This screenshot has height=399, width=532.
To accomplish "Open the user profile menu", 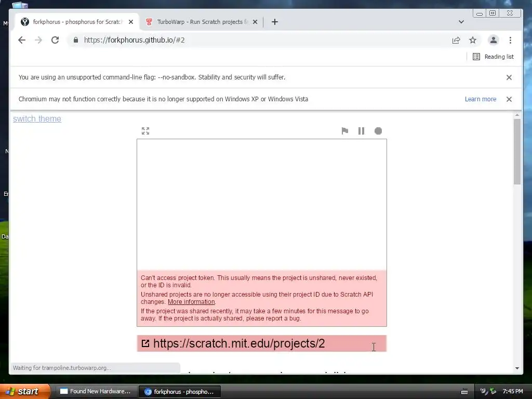I will [494, 40].
